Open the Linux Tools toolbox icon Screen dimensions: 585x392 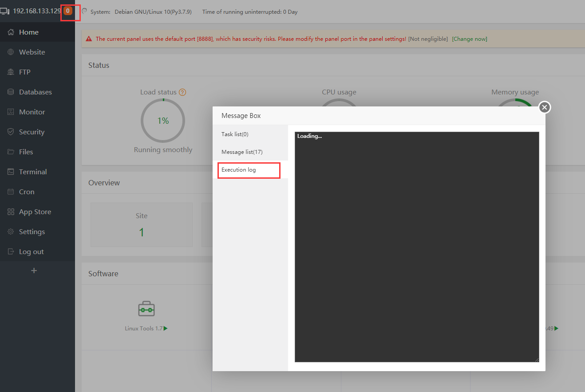pos(146,309)
